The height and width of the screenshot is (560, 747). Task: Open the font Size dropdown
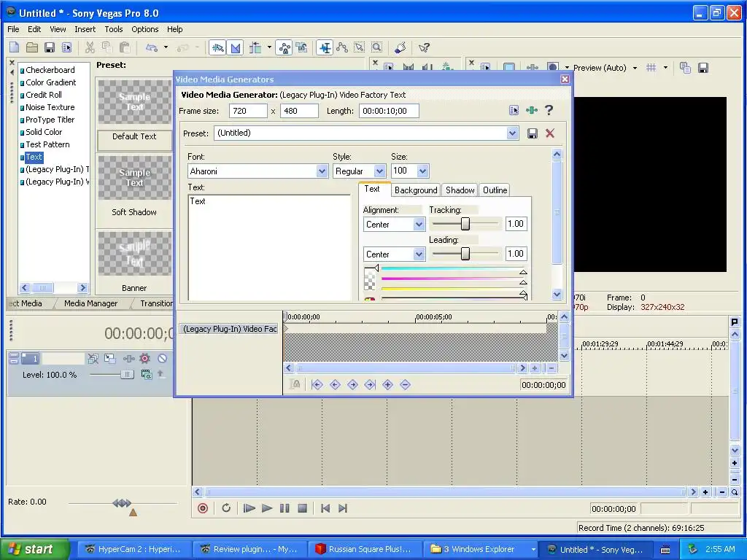[422, 171]
